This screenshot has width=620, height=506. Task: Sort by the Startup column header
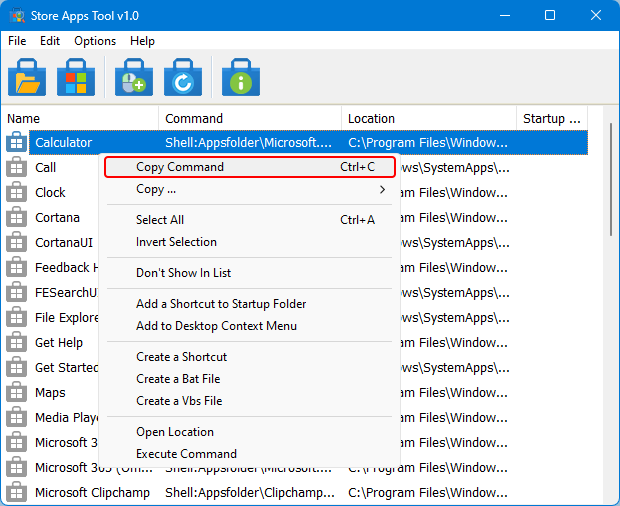pos(552,118)
